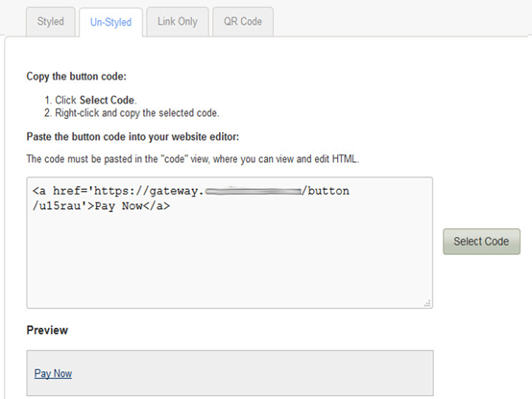Click the 'Paste the button code' heading
Screen dimensions: 532x399
click(133, 136)
